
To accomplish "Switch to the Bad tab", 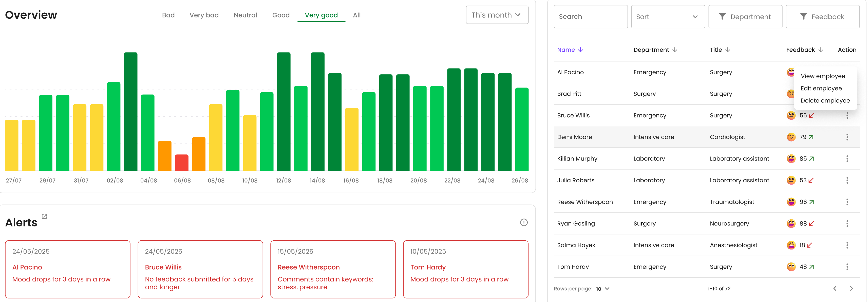I will [x=168, y=15].
